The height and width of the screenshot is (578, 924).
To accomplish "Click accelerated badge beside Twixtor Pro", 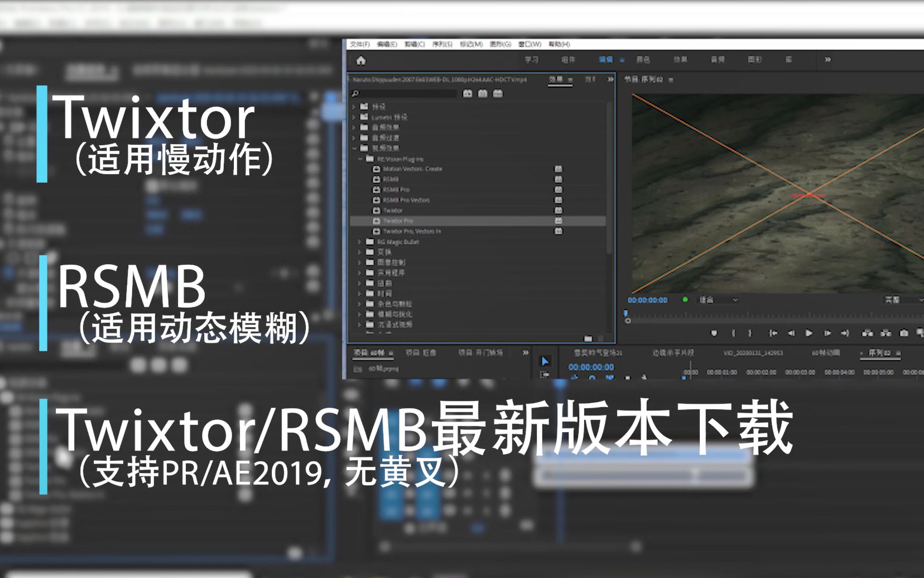I will (x=558, y=221).
